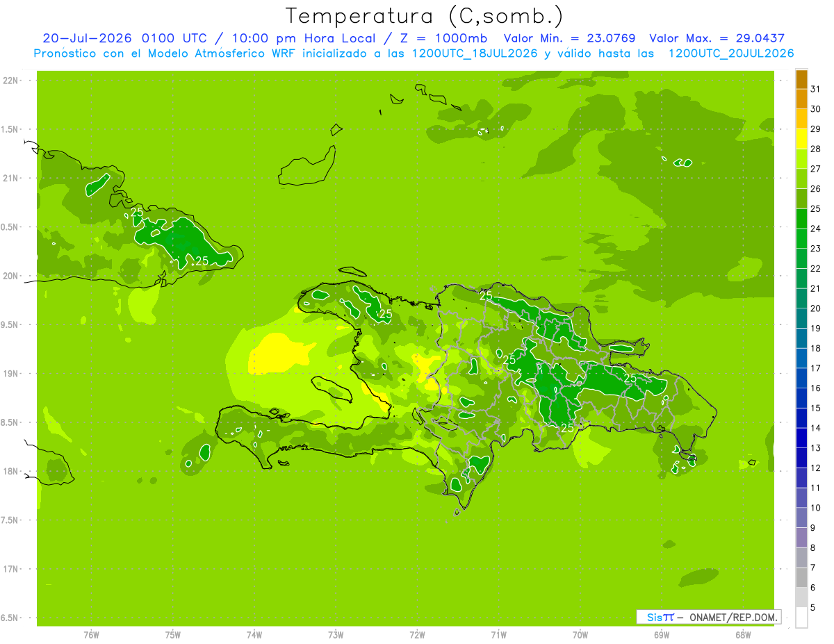Click the '71W' longitude label

(x=498, y=634)
